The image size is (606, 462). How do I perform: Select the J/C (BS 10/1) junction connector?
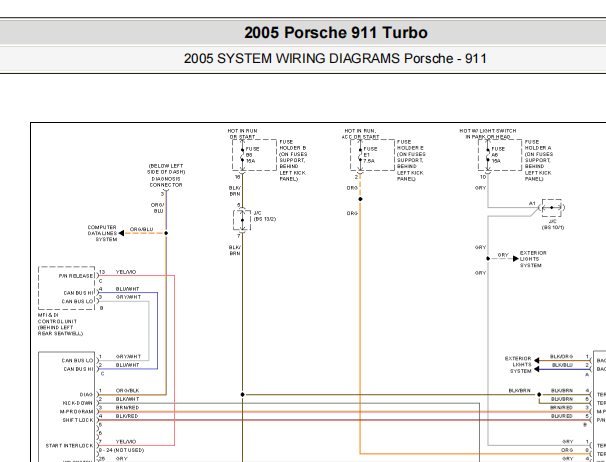(x=552, y=208)
